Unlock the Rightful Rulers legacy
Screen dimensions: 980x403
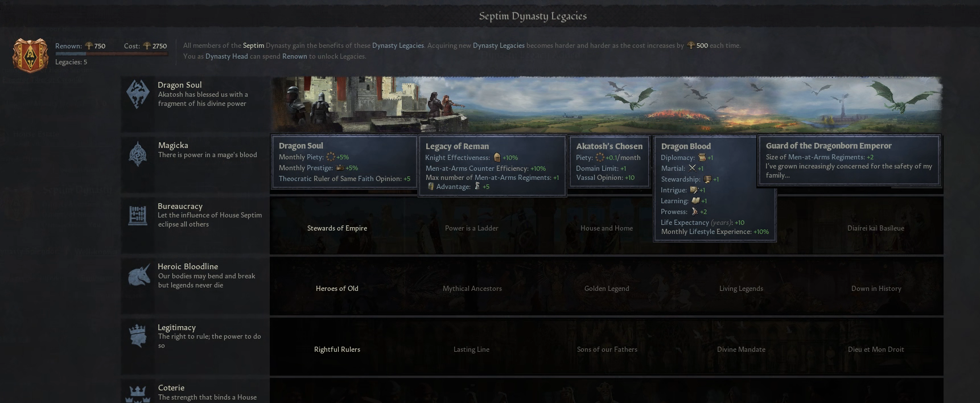(337, 349)
